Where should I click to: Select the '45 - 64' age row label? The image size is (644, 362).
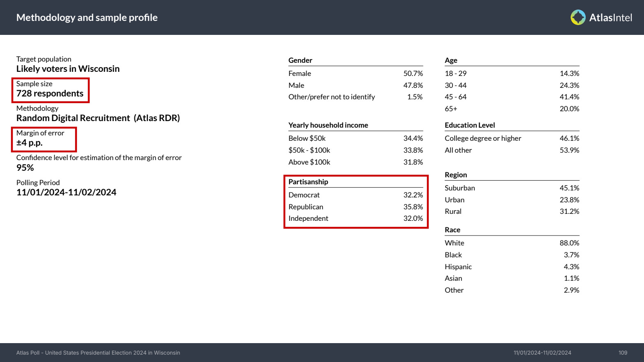click(456, 97)
